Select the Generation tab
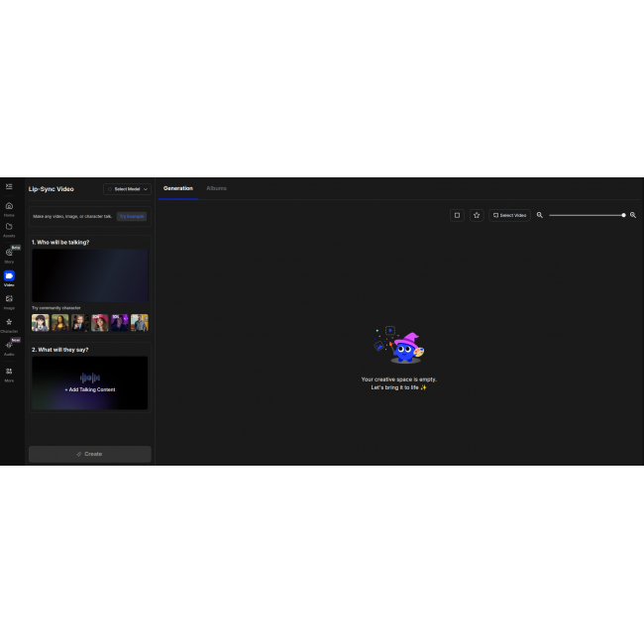This screenshot has height=644, width=644. click(x=178, y=188)
